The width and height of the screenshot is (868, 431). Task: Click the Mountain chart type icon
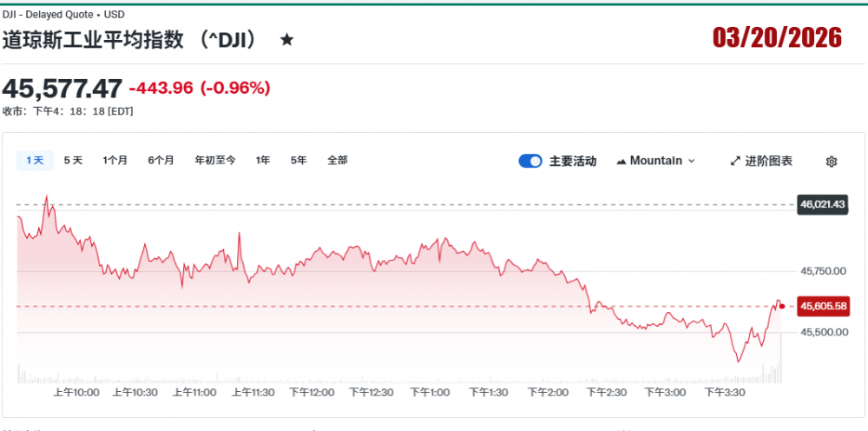(x=621, y=161)
